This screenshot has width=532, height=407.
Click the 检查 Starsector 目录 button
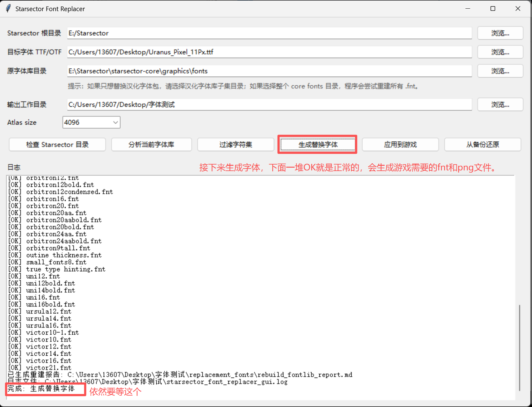(57, 144)
